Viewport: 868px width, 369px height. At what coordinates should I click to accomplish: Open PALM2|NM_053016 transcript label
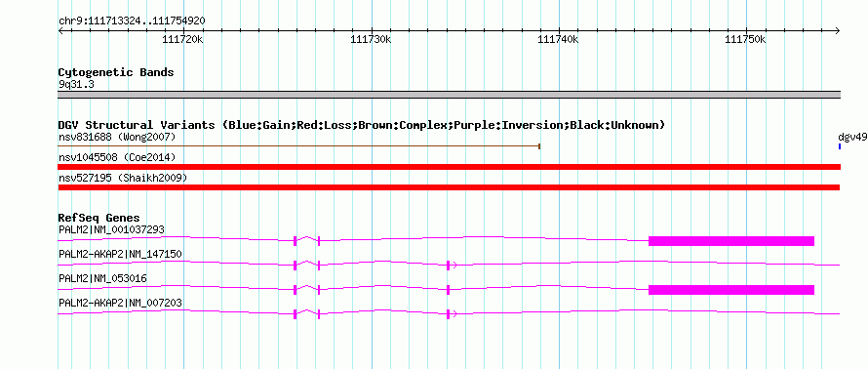(102, 278)
